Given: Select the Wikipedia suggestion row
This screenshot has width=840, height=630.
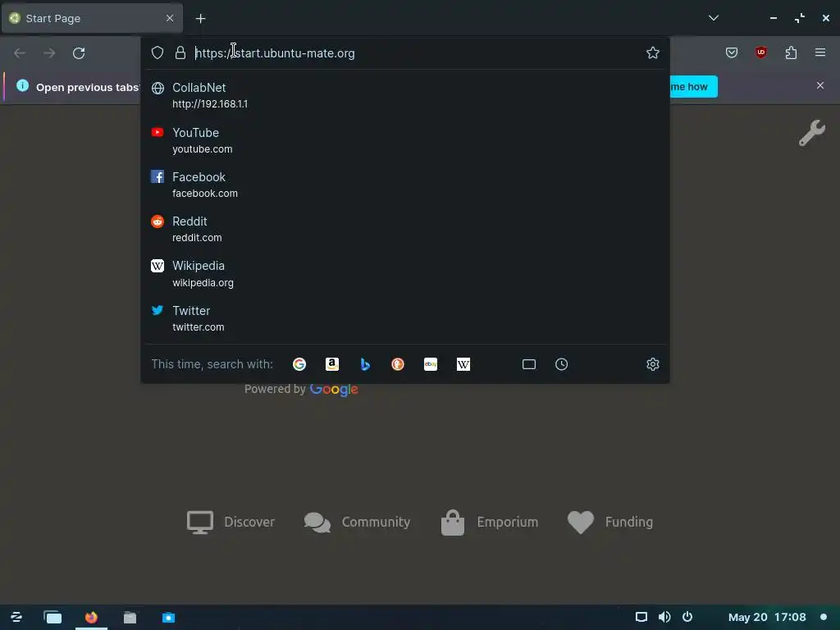Looking at the screenshot, I should (x=405, y=274).
